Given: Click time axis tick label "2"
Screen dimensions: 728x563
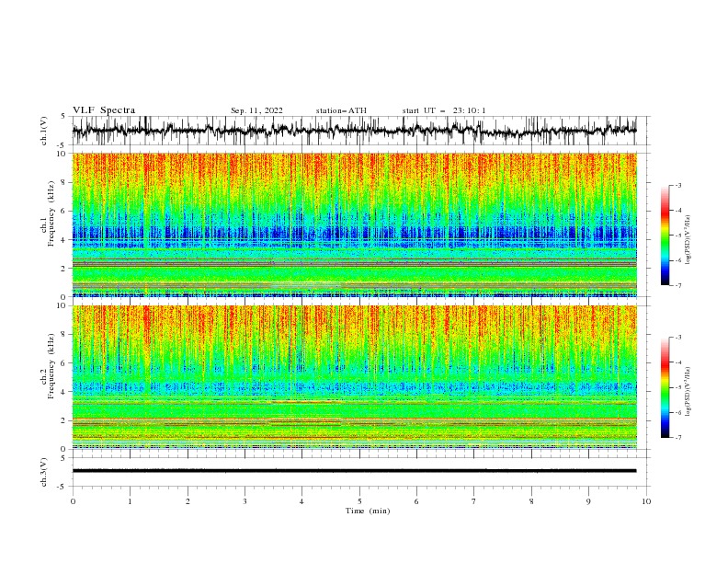Looking at the screenshot, I should (x=188, y=501).
